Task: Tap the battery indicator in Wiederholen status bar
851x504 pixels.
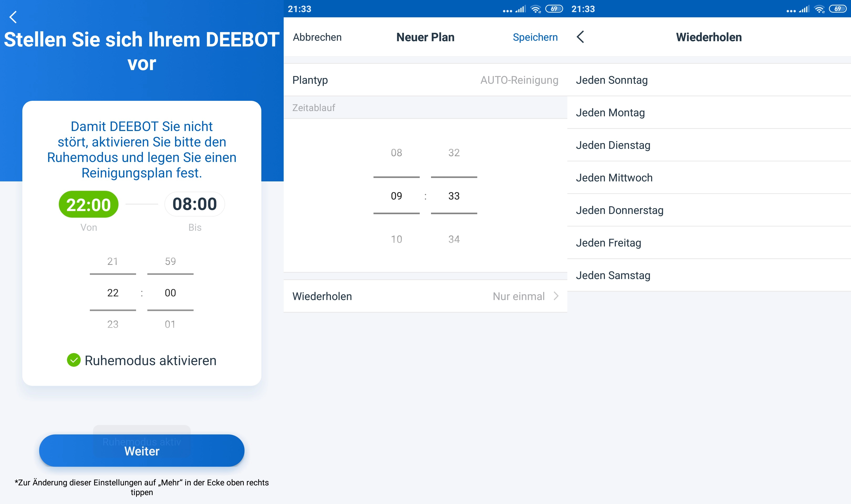Action: 838,9
